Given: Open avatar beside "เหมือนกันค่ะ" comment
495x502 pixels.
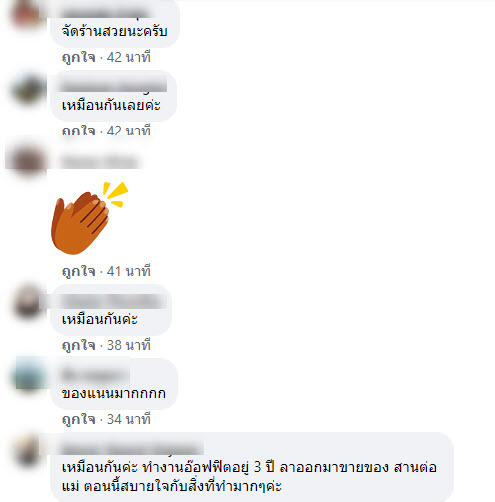Looking at the screenshot, I should 27,302.
